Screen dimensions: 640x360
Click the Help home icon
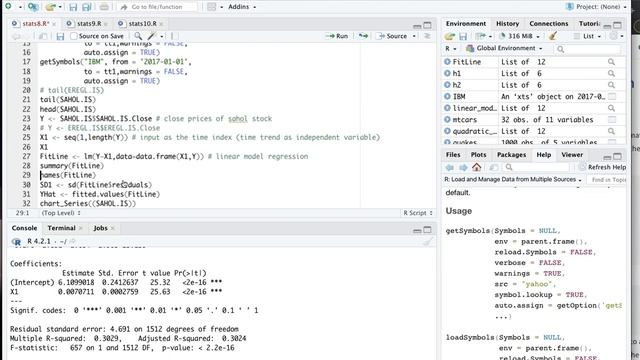[476, 167]
